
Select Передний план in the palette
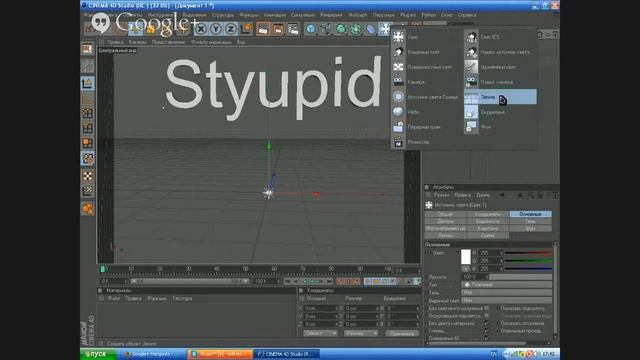[424, 127]
